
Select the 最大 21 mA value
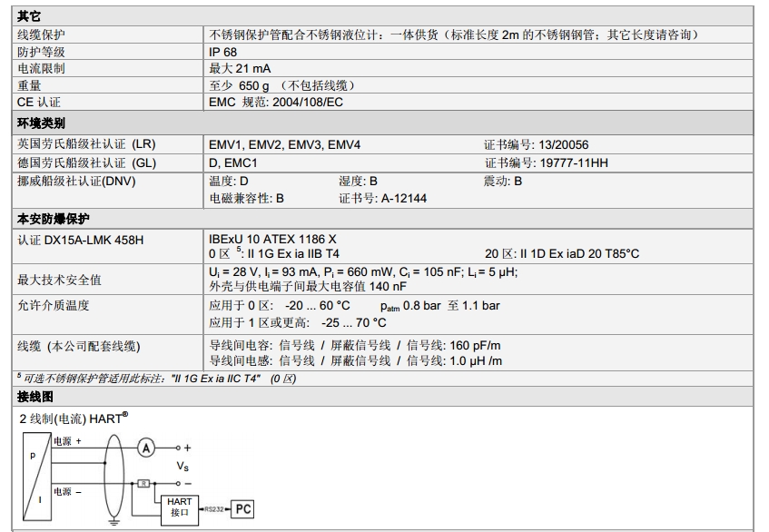tap(240, 69)
